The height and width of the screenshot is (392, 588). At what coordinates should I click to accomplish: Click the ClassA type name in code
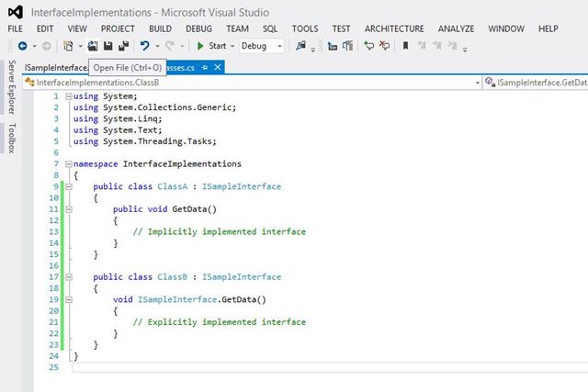pyautogui.click(x=172, y=186)
